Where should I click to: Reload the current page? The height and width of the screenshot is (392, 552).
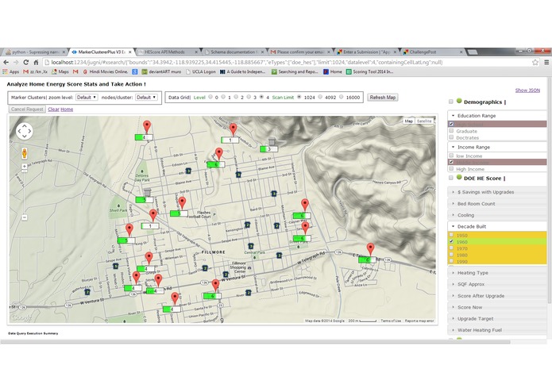pos(25,62)
